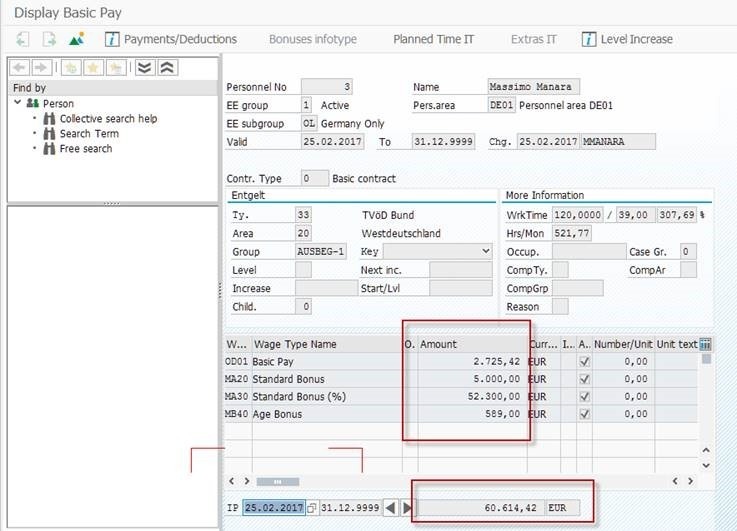Click Free search under Person
Screen dimensions: 737x531
click(x=86, y=148)
